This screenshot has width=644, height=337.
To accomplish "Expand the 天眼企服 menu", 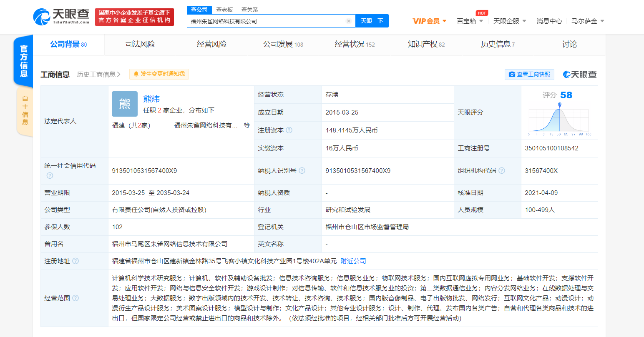I will pyautogui.click(x=510, y=21).
